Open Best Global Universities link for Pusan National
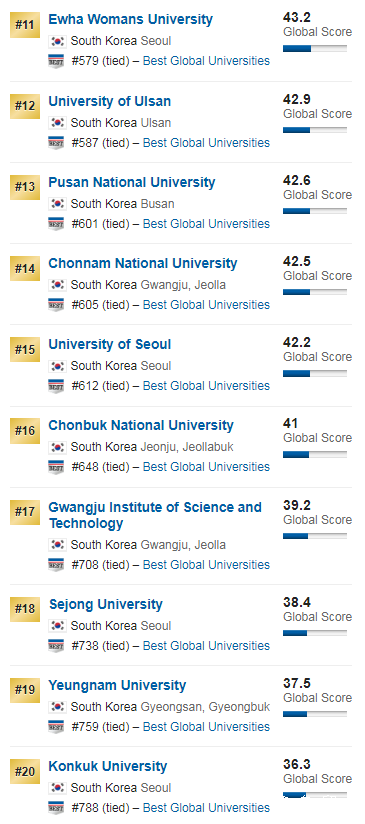 [206, 224]
